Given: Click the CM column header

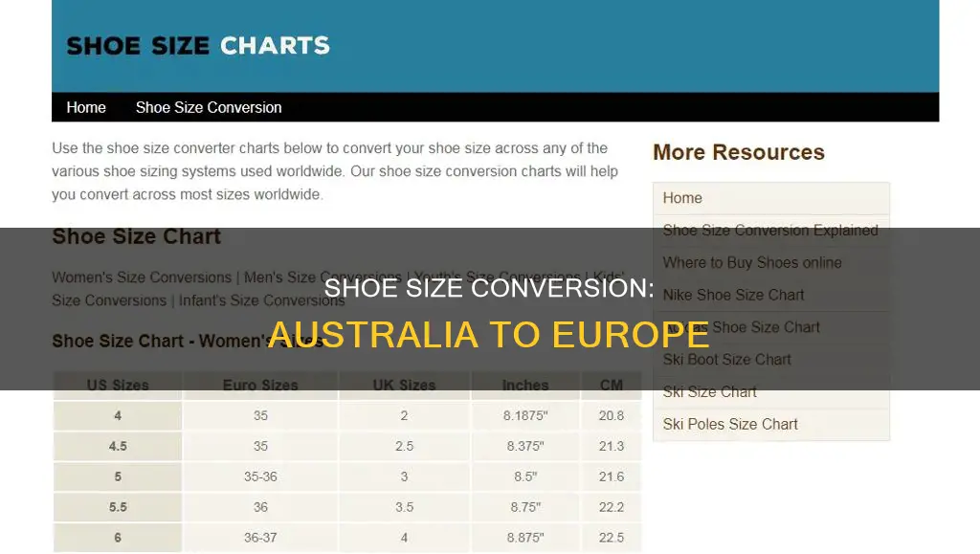Looking at the screenshot, I should tap(612, 385).
